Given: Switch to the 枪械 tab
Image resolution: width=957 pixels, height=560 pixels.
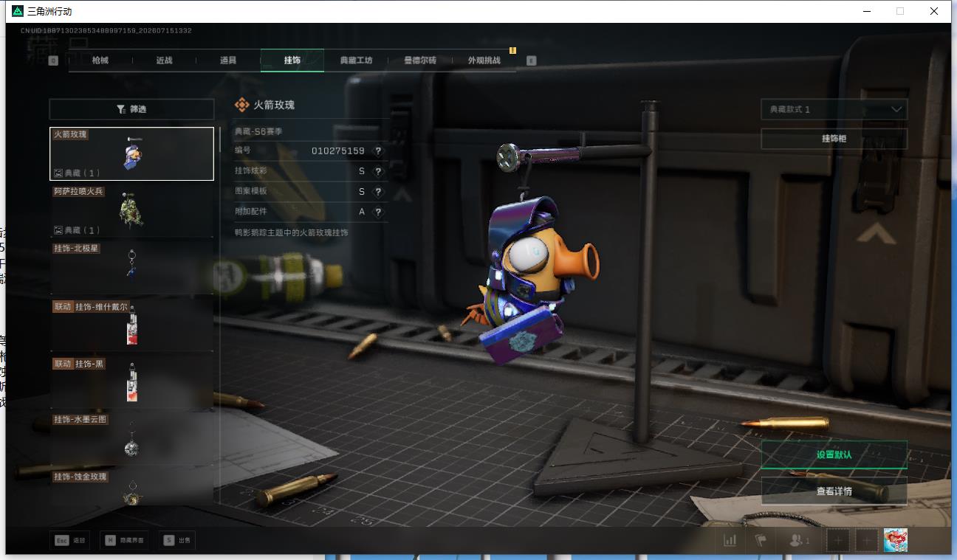Looking at the screenshot, I should tap(100, 61).
